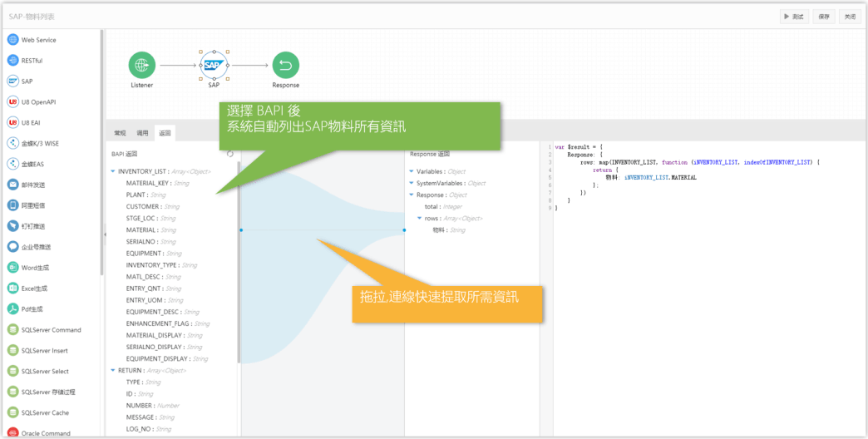
Task: Select the STGE_LOC field
Action: 150,218
